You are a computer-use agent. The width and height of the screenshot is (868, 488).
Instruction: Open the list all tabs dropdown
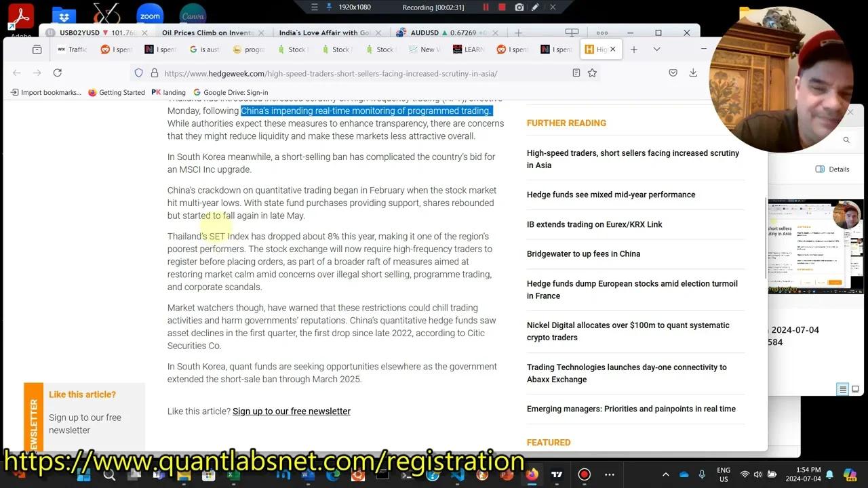point(656,49)
